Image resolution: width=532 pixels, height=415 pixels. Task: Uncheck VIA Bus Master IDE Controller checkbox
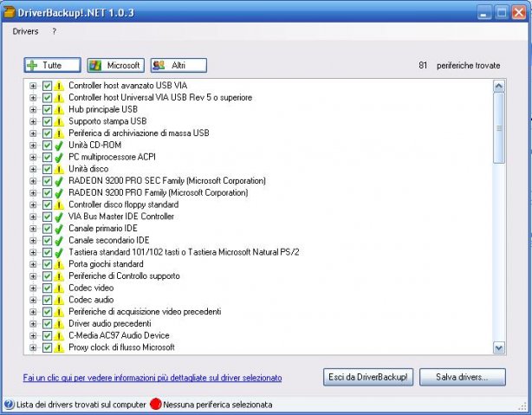click(47, 217)
